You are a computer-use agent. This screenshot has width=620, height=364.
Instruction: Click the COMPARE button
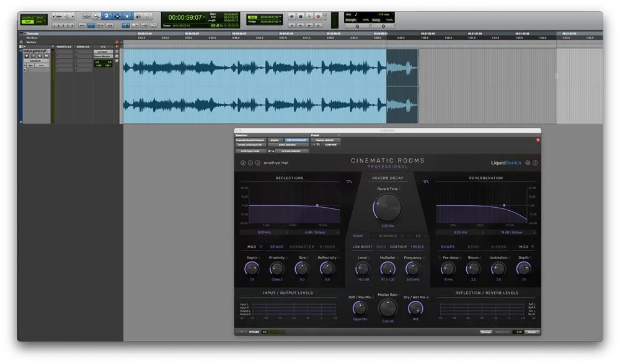point(330,145)
